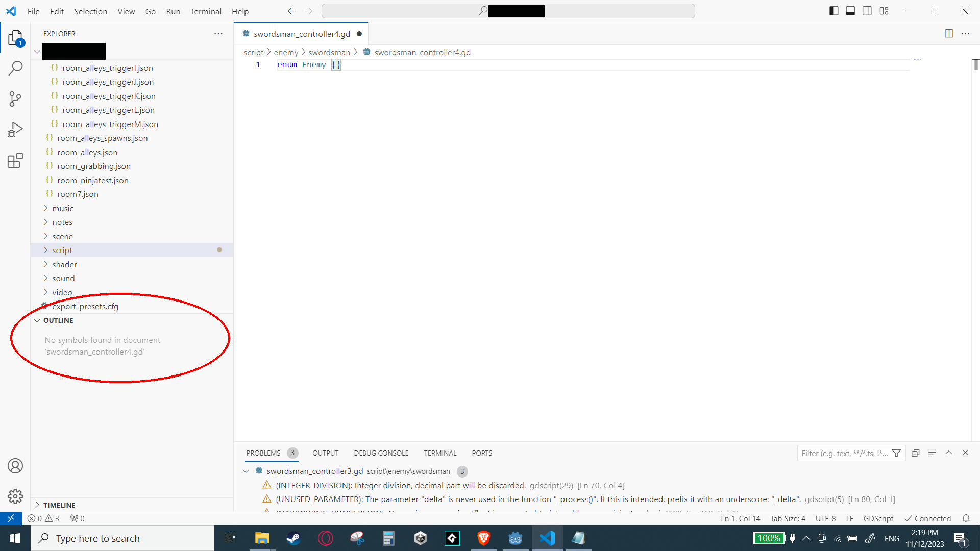Collapse the swordsman_controller3.gd problems group
Screen dimensions: 980x551
(246, 471)
